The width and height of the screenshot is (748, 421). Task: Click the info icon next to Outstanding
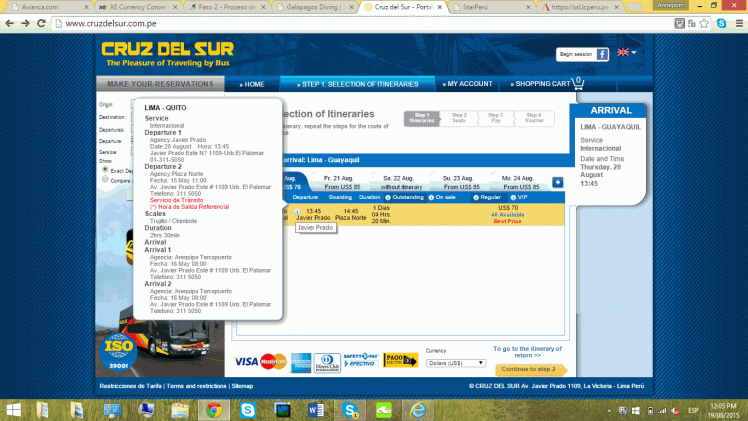coord(388,197)
